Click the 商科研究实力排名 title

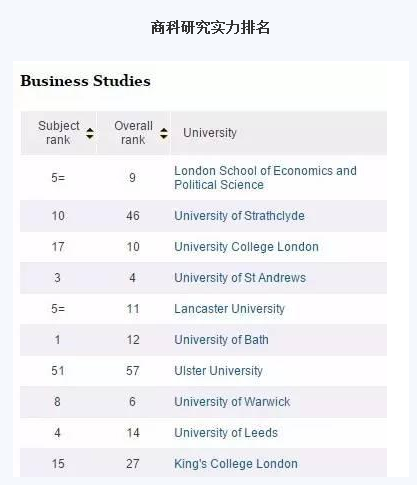210,27
